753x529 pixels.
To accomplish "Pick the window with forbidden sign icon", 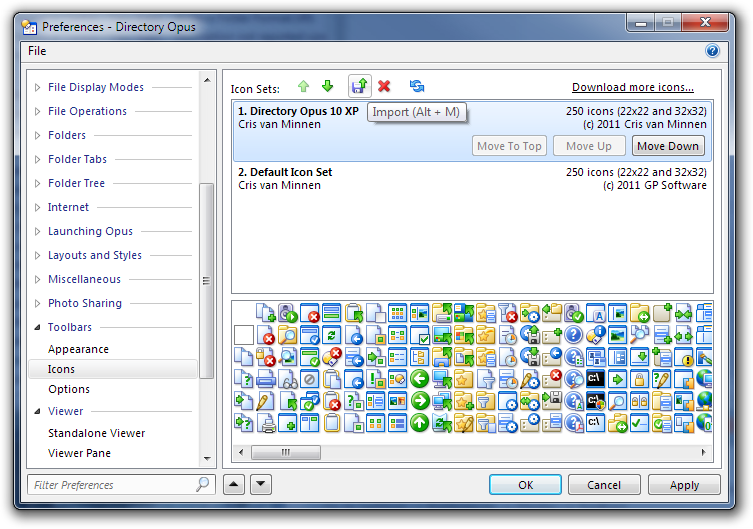I will pyautogui.click(x=310, y=379).
